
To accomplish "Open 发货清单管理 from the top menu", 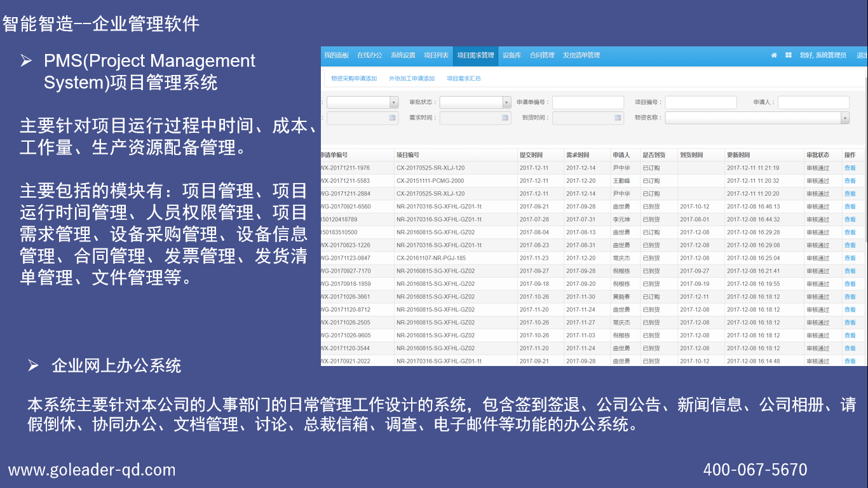I will [x=581, y=55].
